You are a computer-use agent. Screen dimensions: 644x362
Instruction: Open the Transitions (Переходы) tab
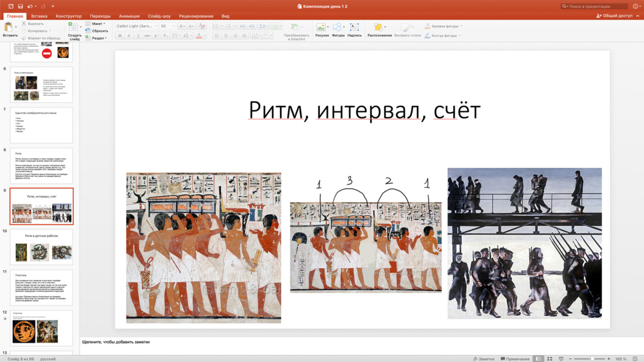pyautogui.click(x=101, y=16)
